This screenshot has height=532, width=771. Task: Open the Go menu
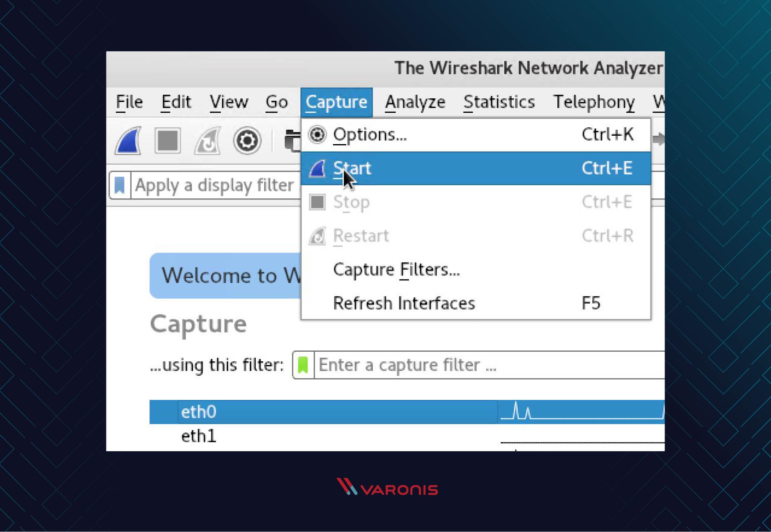click(277, 102)
